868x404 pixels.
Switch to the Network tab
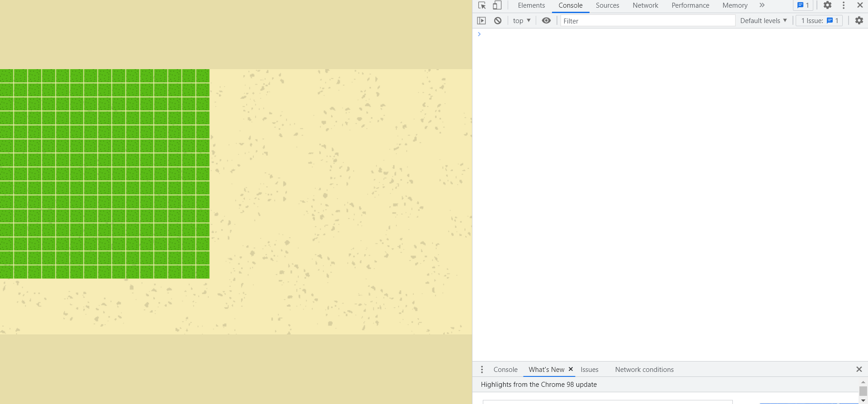point(645,5)
